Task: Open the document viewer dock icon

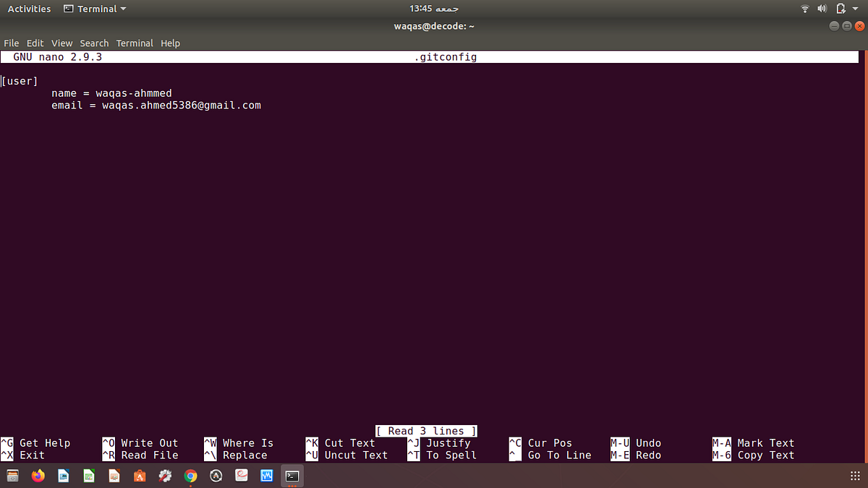Action: point(241,476)
